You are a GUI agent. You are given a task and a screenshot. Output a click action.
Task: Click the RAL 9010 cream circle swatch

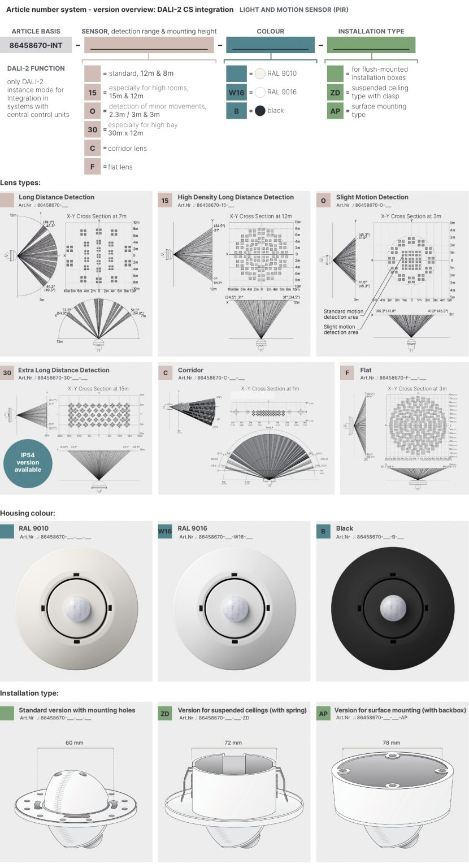tap(260, 73)
